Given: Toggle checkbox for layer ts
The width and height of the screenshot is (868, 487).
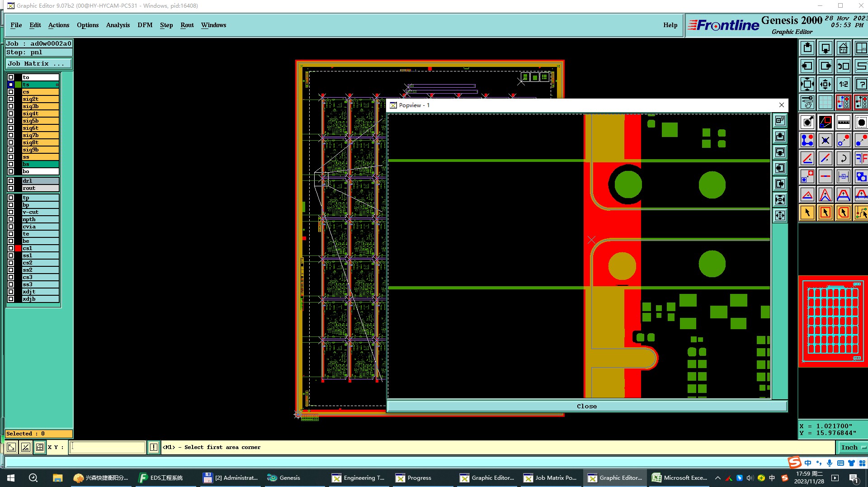Looking at the screenshot, I should 11,85.
